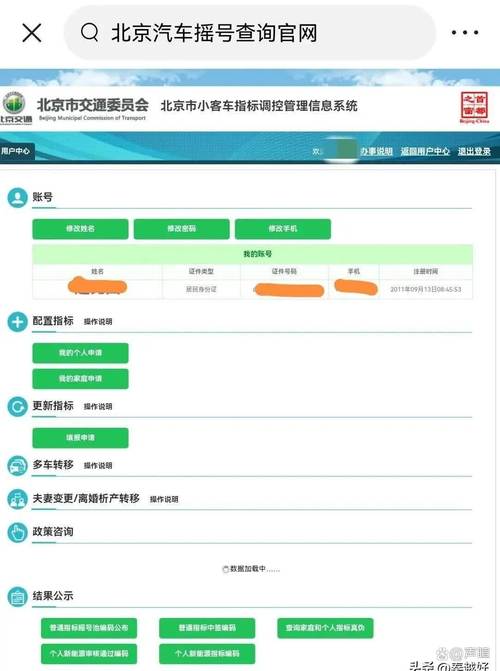Screen dimensions: 500x671
Task: Open 操作说明 next to 多车转移
Action: [x=98, y=465]
